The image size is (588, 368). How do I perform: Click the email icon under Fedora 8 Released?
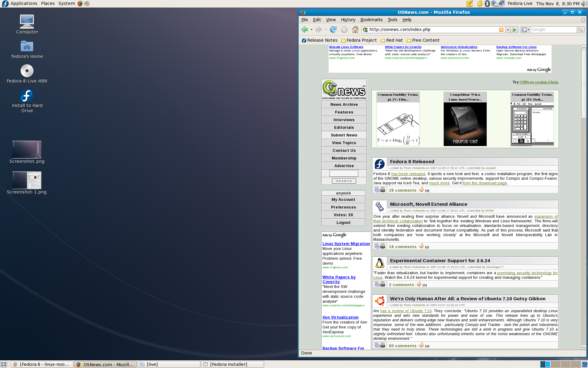(x=377, y=190)
